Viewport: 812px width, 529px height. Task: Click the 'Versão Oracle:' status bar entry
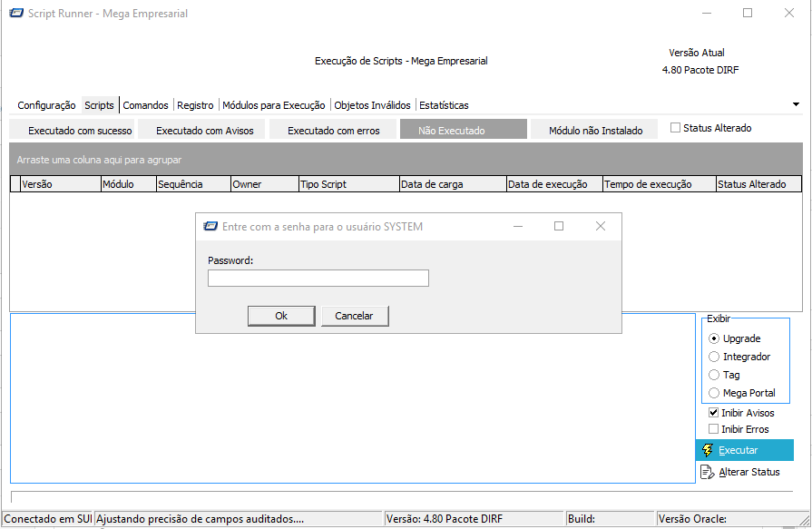(692, 519)
